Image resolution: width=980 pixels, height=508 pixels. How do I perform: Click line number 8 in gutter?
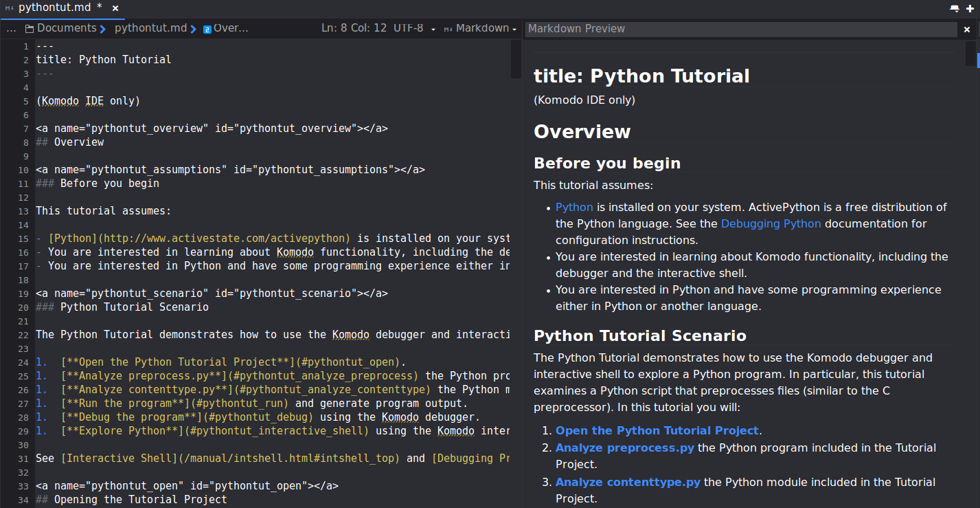[25, 142]
